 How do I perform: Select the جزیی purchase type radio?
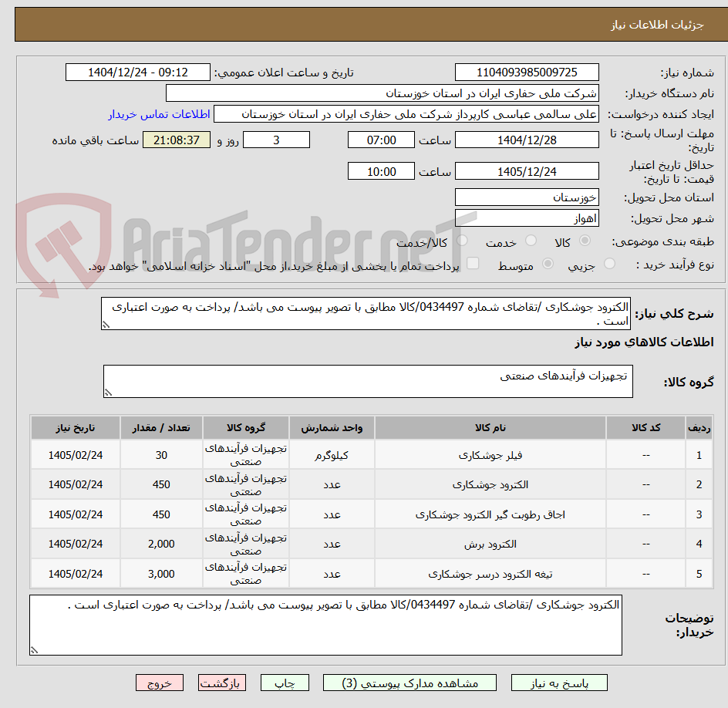pos(609,264)
